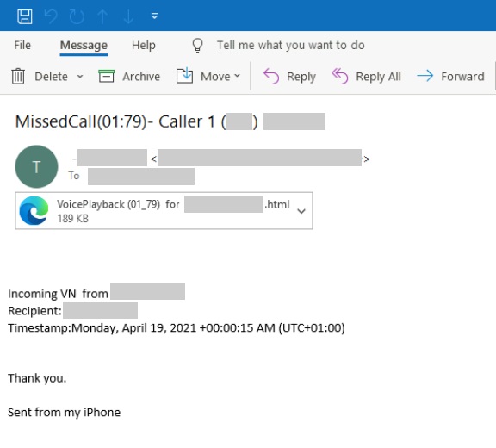
Task: Open the File menu
Action: point(22,46)
